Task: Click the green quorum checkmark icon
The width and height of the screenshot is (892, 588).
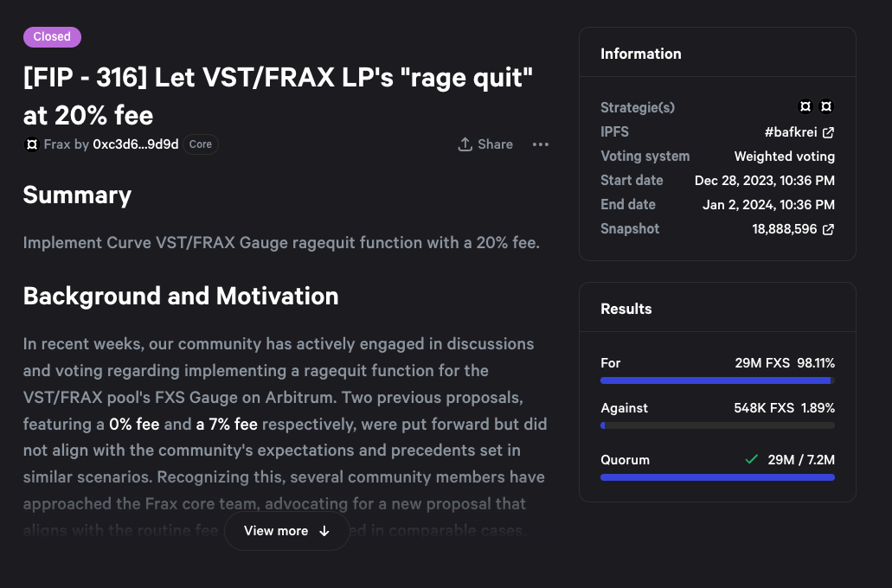Action: (751, 459)
